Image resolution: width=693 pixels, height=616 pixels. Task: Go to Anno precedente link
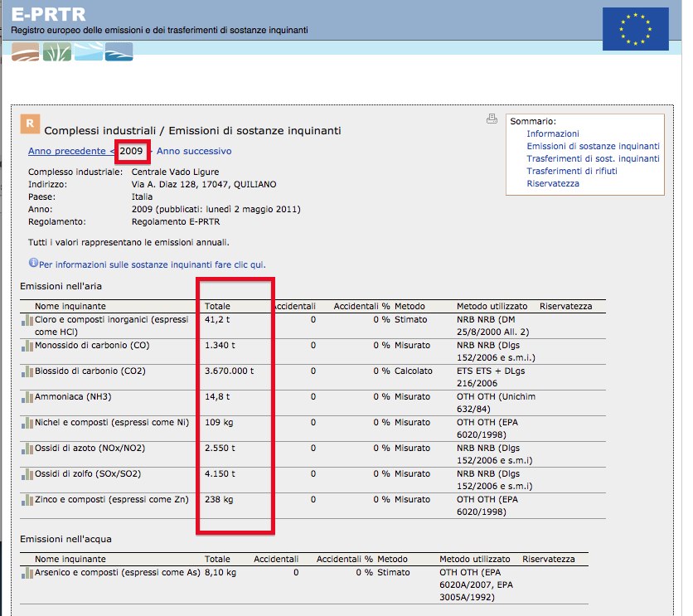click(x=66, y=151)
